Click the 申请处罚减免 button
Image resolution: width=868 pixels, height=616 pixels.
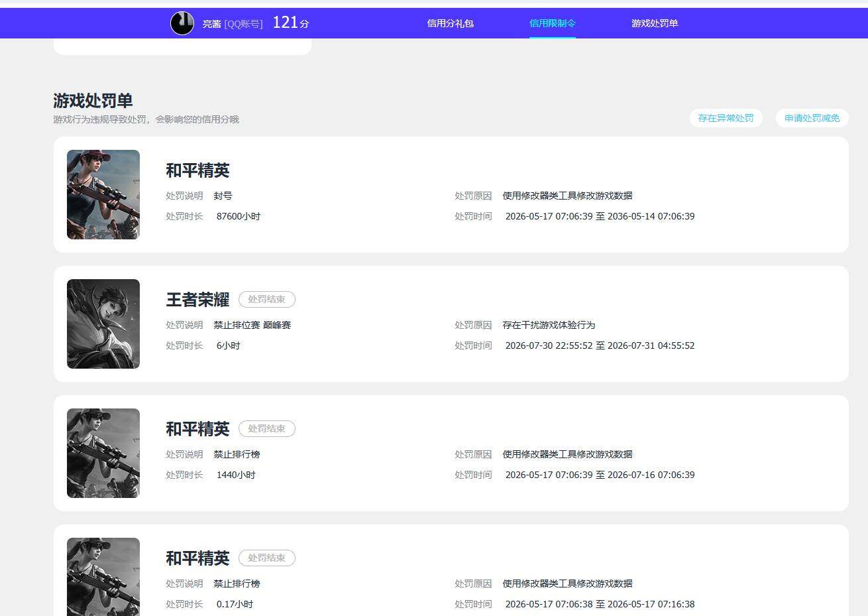pyautogui.click(x=812, y=118)
